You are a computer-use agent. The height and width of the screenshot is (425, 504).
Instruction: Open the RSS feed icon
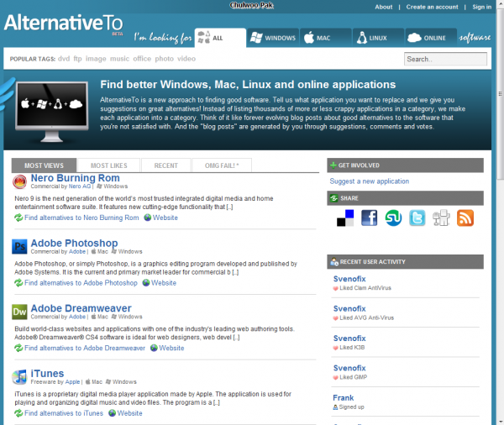(465, 218)
